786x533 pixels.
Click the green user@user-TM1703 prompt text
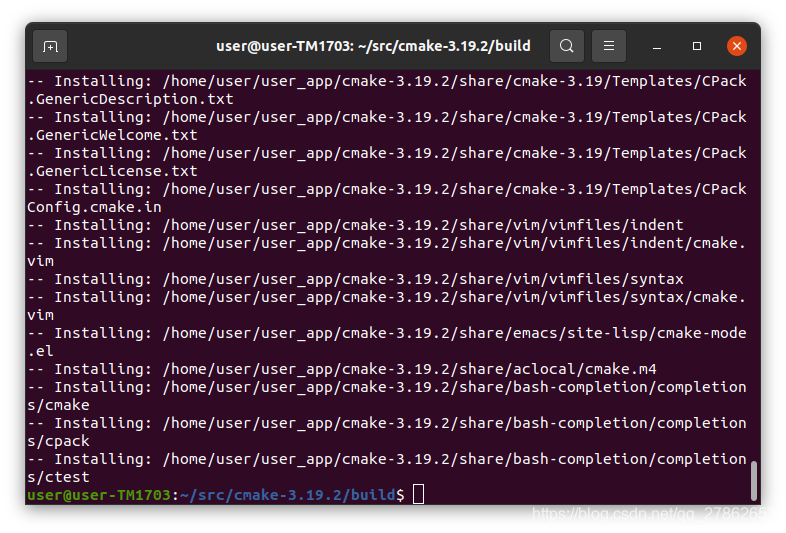pos(99,495)
